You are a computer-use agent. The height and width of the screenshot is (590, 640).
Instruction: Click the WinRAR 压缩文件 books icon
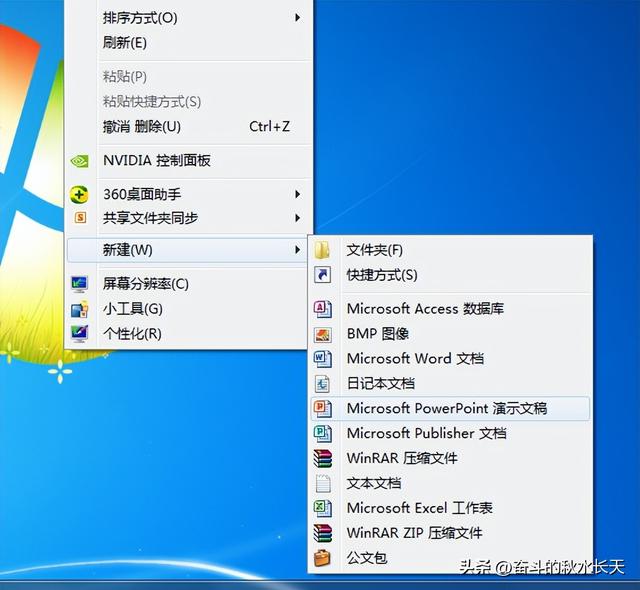pos(322,458)
